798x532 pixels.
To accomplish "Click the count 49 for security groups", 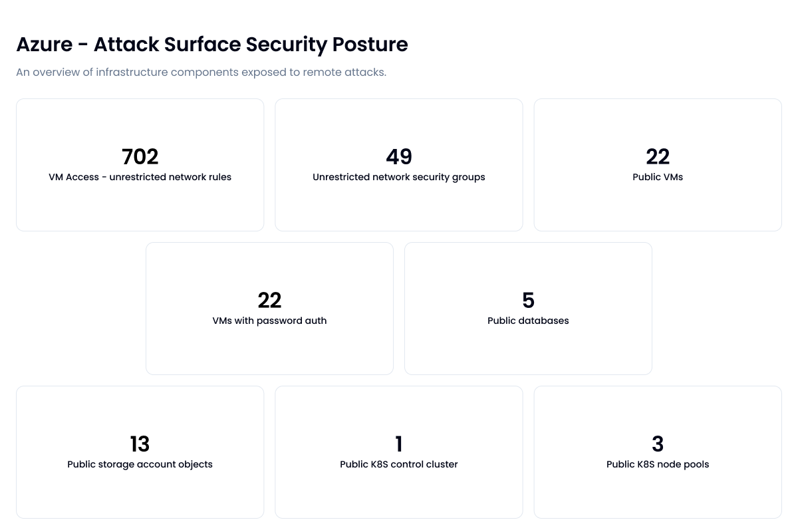I will pos(399,157).
